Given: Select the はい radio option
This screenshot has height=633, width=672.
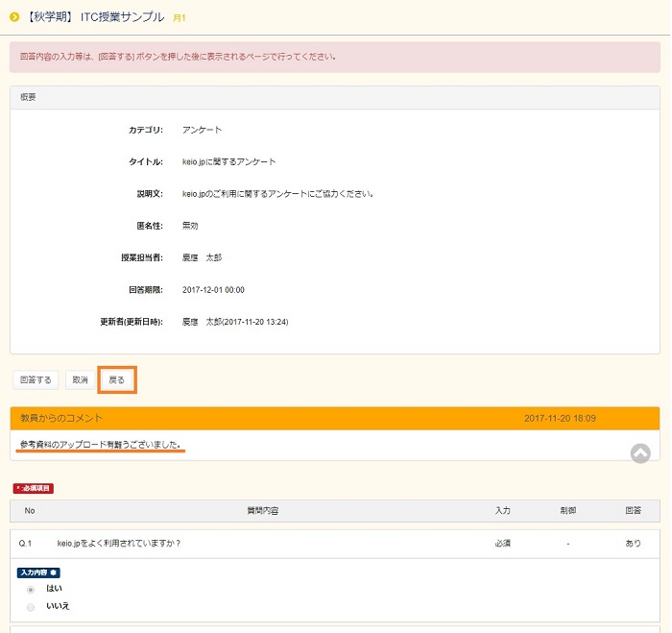Looking at the screenshot, I should pyautogui.click(x=31, y=589).
